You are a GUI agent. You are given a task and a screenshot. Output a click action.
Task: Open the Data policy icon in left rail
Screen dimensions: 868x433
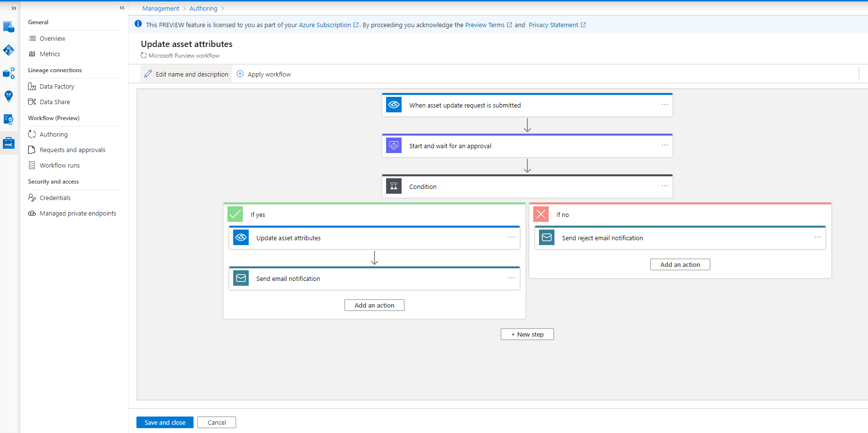pos(9,120)
